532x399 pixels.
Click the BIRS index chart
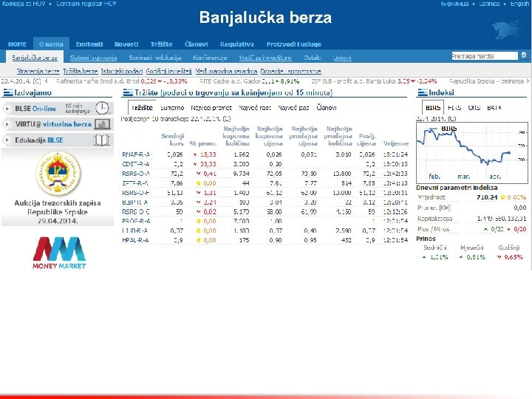coord(472,153)
